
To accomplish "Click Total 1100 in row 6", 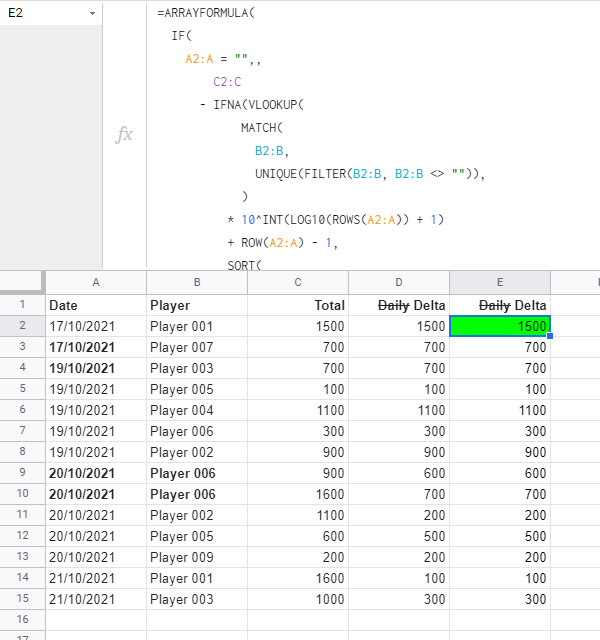I will pyautogui.click(x=298, y=410).
